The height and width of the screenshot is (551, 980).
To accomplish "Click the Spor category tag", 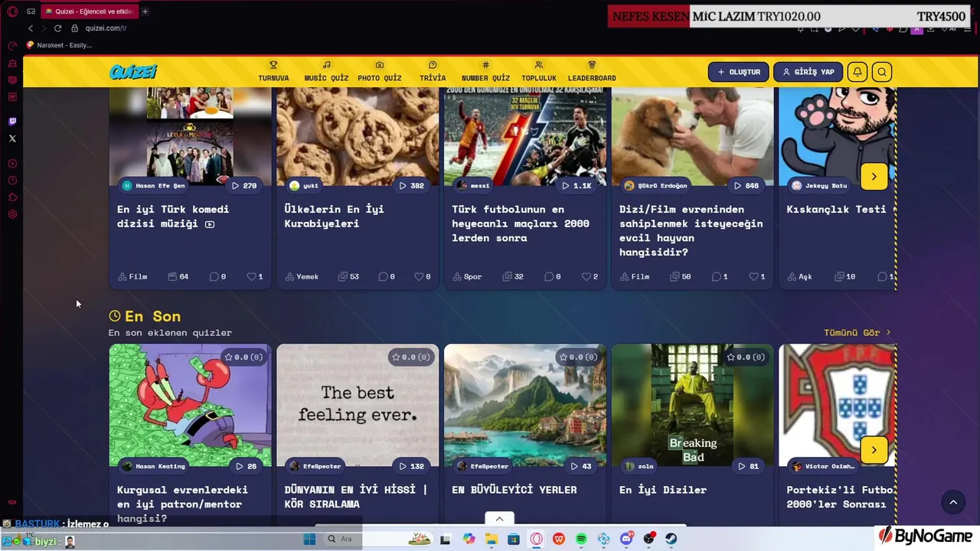I will [x=467, y=276].
